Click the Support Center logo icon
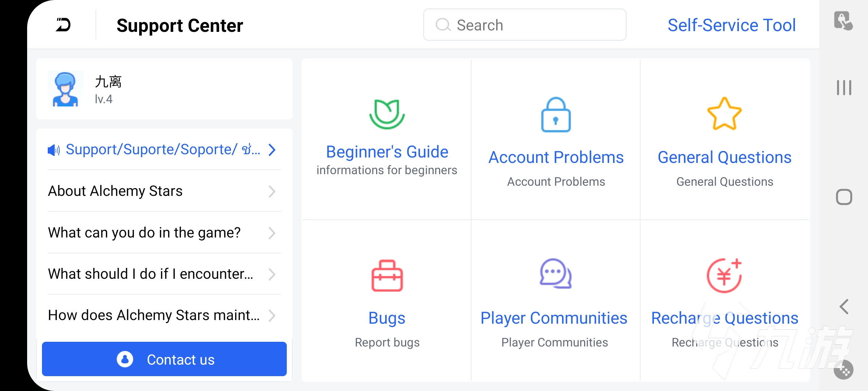 pos(63,25)
